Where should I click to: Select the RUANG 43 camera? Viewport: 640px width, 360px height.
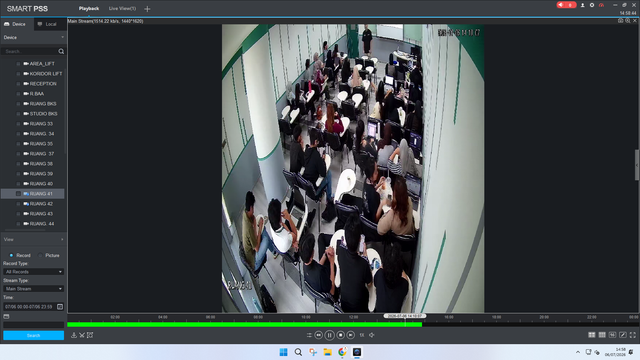pos(41,213)
